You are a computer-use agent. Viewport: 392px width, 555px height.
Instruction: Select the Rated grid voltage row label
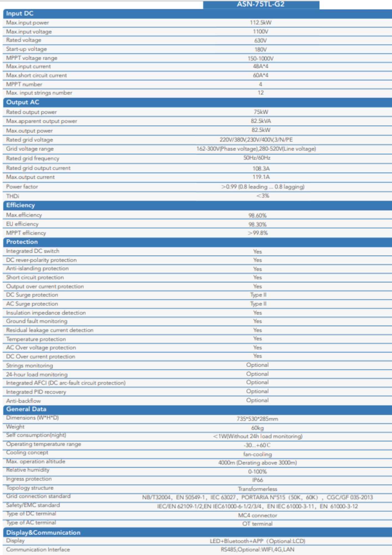pos(29,140)
